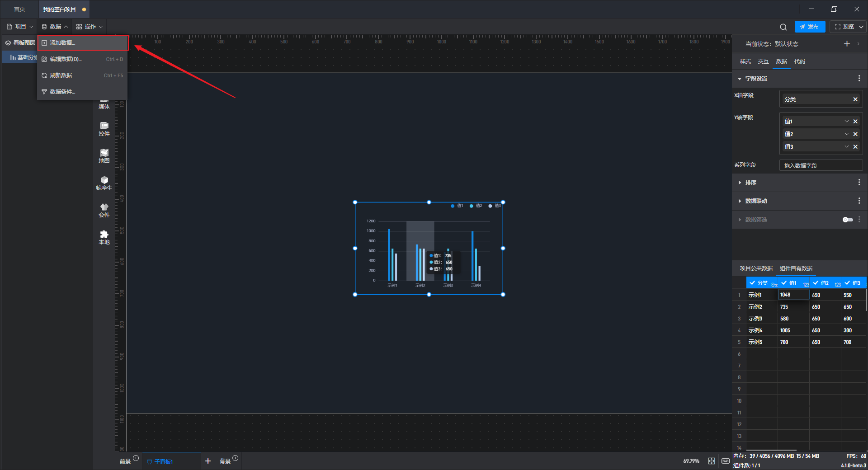Image resolution: width=868 pixels, height=470 pixels.
Task: Select the bar chart on canvas
Action: coord(429,249)
